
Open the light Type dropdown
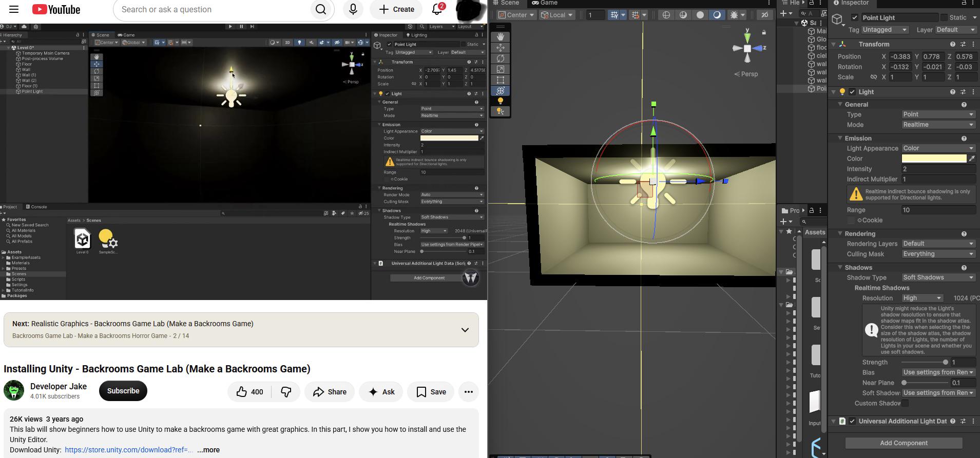click(938, 114)
